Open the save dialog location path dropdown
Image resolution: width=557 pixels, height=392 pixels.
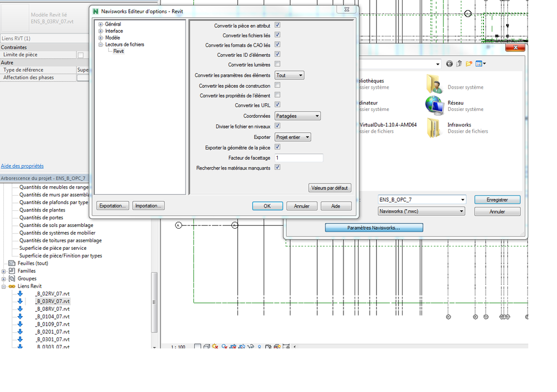438,64
